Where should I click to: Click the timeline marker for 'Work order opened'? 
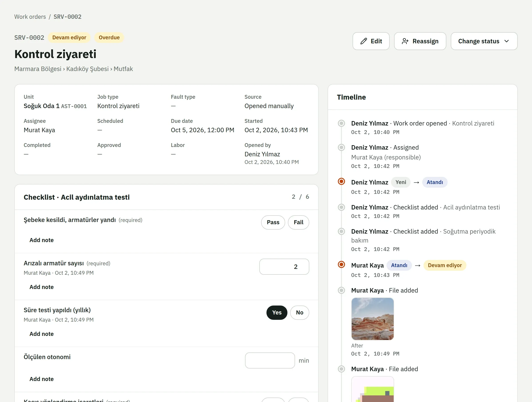[341, 123]
